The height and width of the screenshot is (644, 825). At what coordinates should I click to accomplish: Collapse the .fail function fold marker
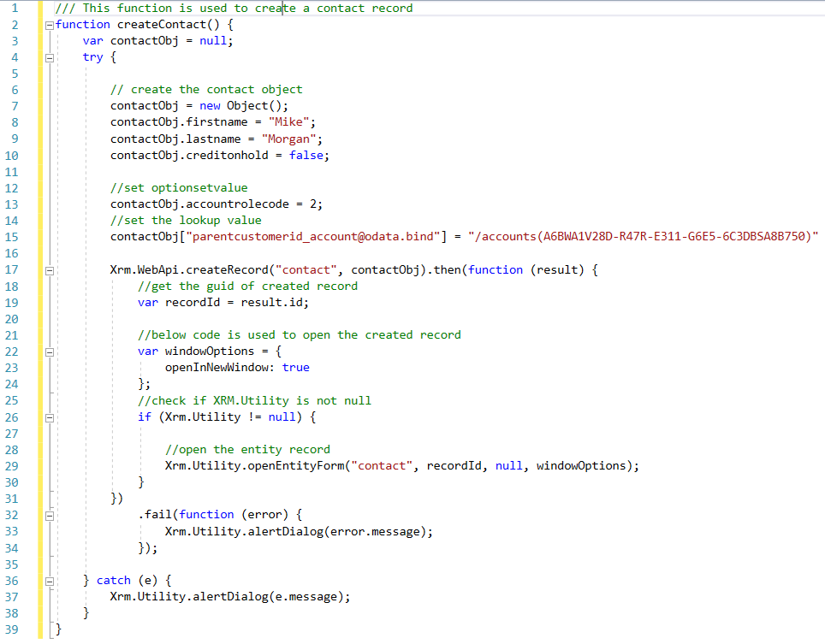point(49,515)
